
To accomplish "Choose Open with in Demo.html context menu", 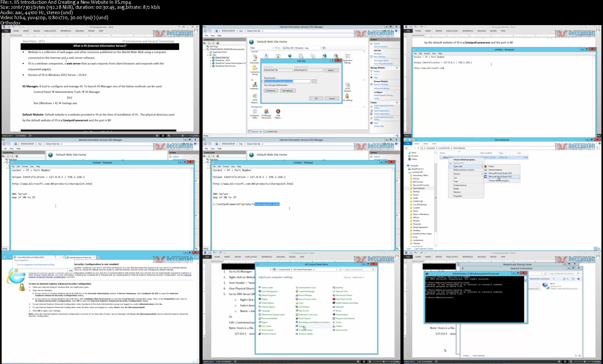I will click(466, 167).
